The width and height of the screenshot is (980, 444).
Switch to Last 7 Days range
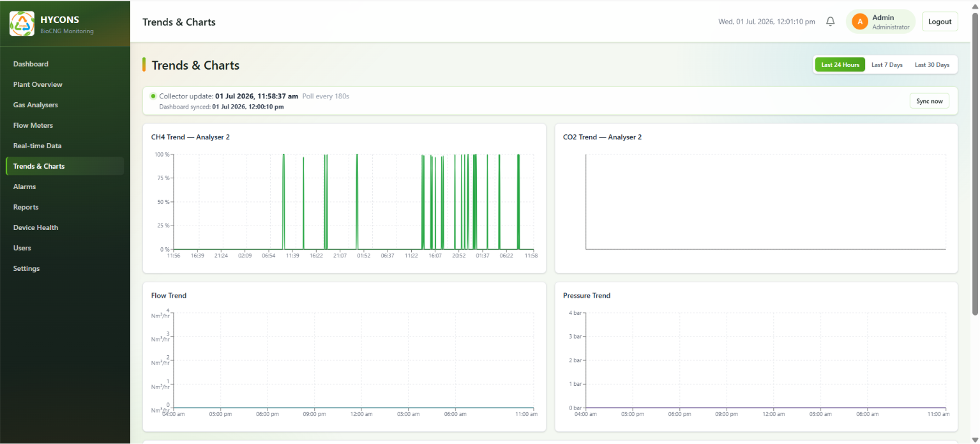(887, 65)
